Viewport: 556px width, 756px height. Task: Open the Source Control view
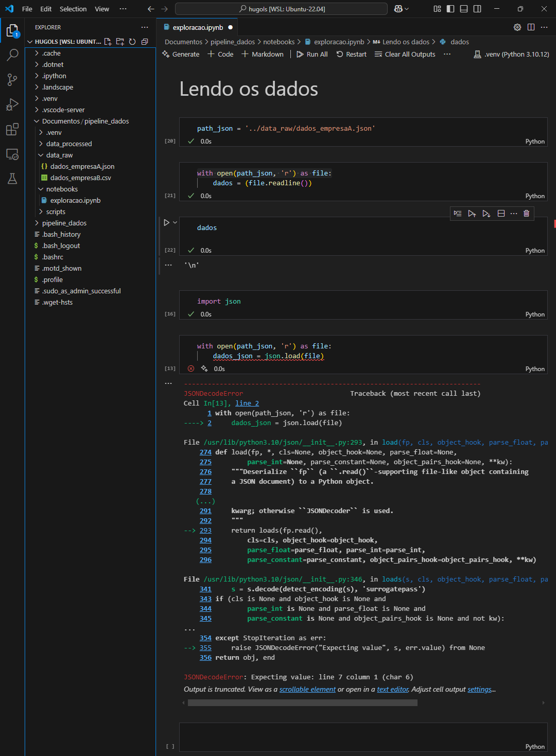[12, 79]
